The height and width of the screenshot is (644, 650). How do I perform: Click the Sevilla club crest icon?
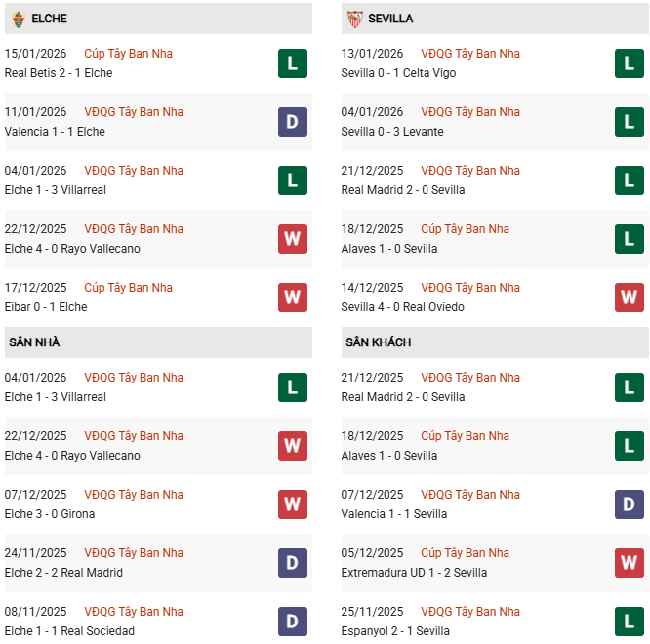355,19
